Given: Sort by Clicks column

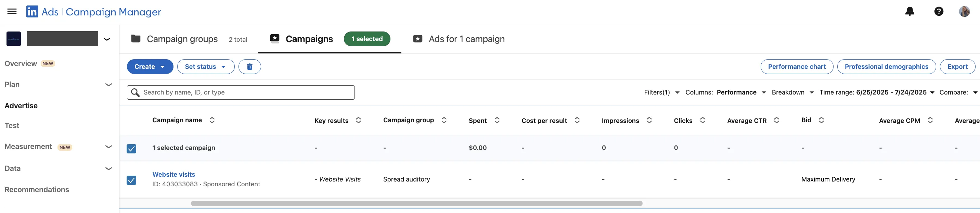Looking at the screenshot, I should (702, 121).
